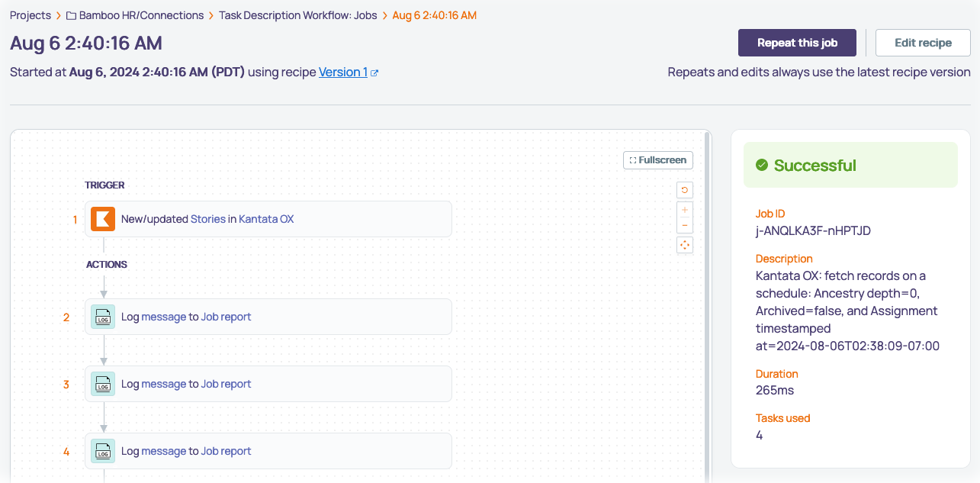980x483 pixels.
Task: Zoom out with the minus icon
Action: point(685,225)
